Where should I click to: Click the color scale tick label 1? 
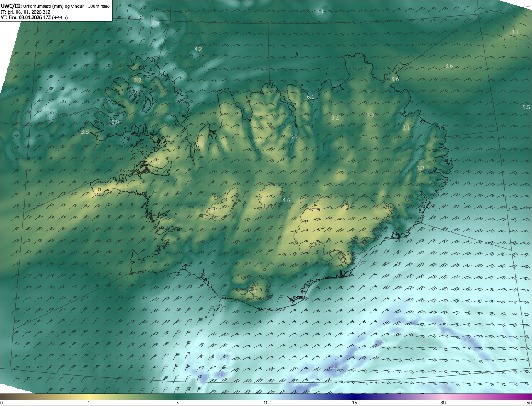click(89, 403)
